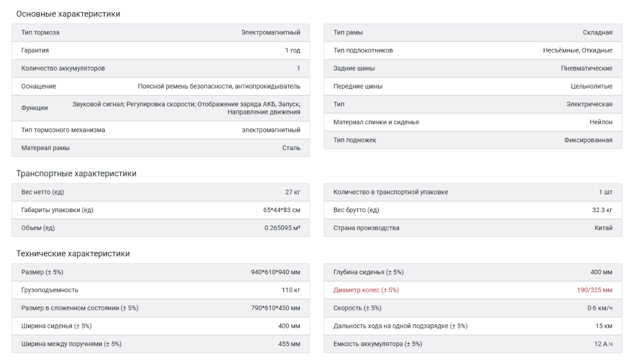Click the "Вес нетто (ед)" label
The width and height of the screenshot is (636, 364).
click(44, 192)
